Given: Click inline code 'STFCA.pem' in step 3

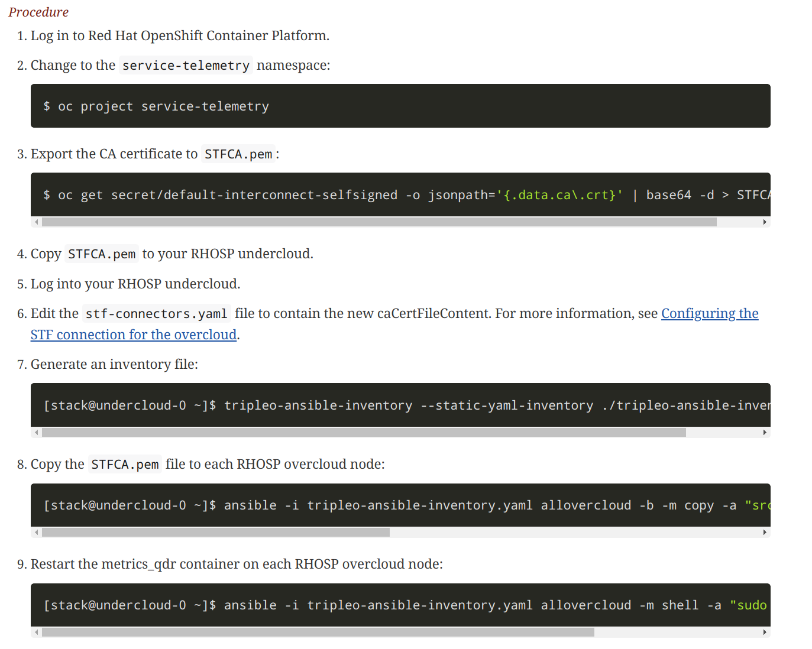Looking at the screenshot, I should [238, 154].
